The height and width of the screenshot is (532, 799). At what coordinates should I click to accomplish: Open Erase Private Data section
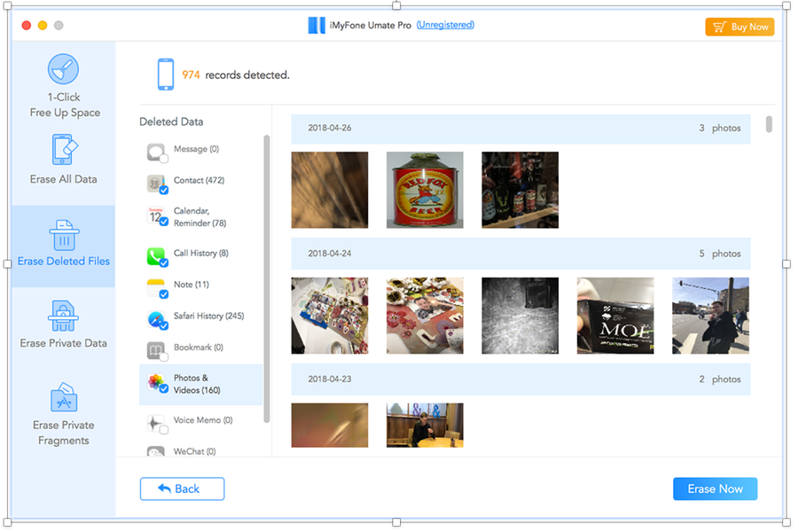pyautogui.click(x=63, y=325)
